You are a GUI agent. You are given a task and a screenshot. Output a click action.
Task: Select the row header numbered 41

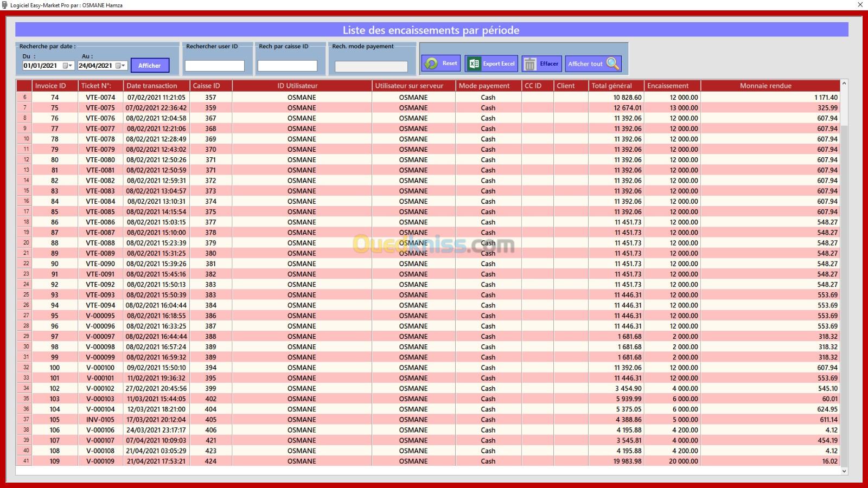25,461
